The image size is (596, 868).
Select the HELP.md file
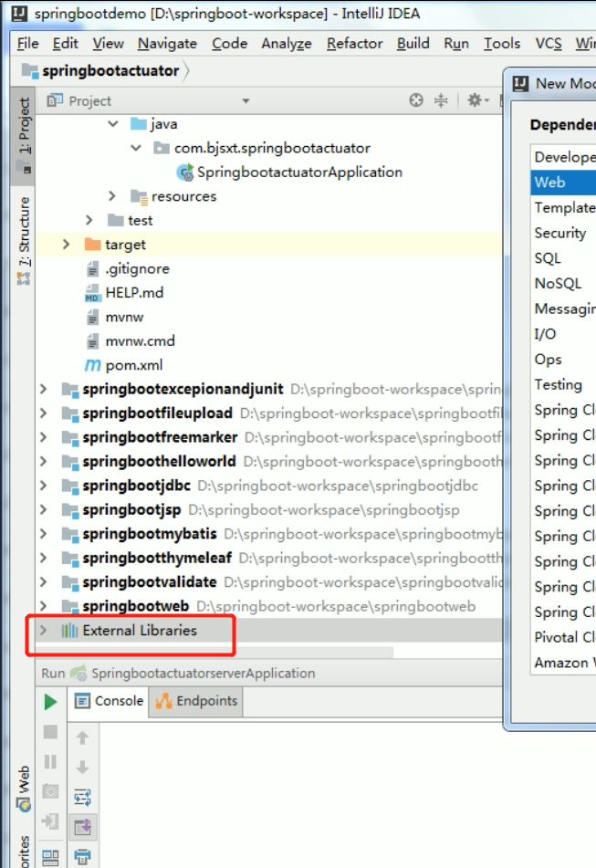pyautogui.click(x=134, y=292)
